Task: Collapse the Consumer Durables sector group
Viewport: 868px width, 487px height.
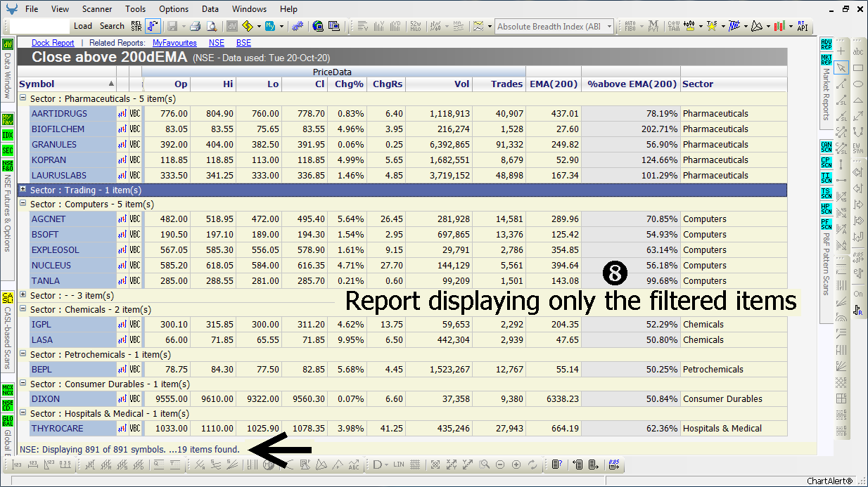Action: (x=23, y=384)
